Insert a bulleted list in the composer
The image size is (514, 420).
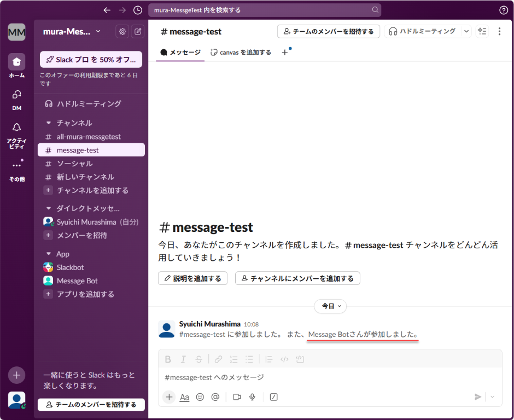point(249,359)
